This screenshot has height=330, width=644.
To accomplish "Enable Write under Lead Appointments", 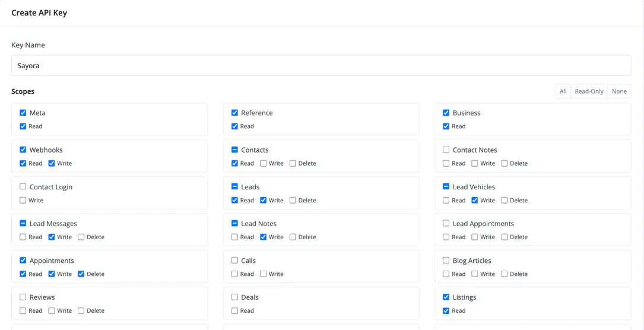I will point(474,237).
